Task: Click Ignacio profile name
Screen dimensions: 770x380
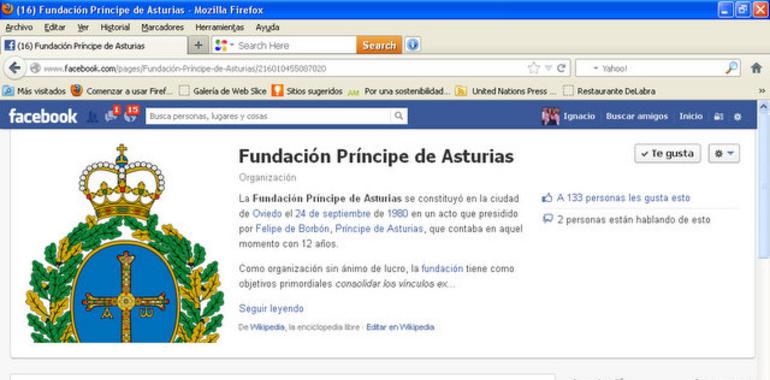Action: (x=579, y=116)
